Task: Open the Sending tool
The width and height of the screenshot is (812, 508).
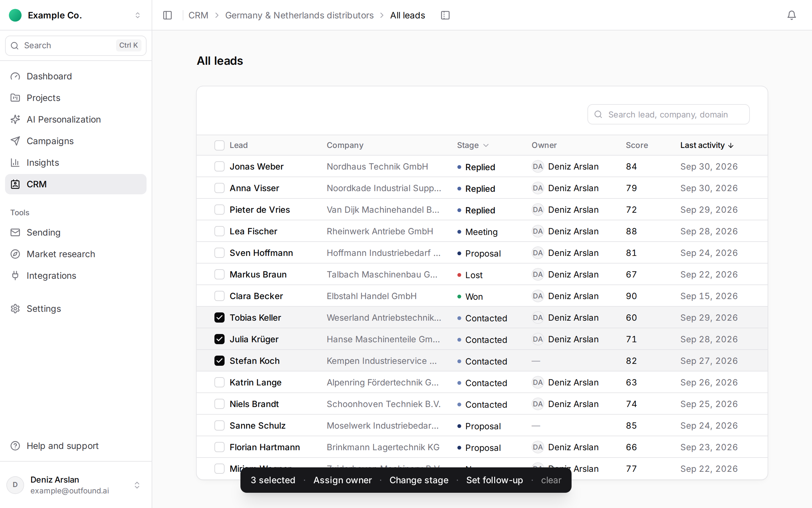Action: point(76,232)
